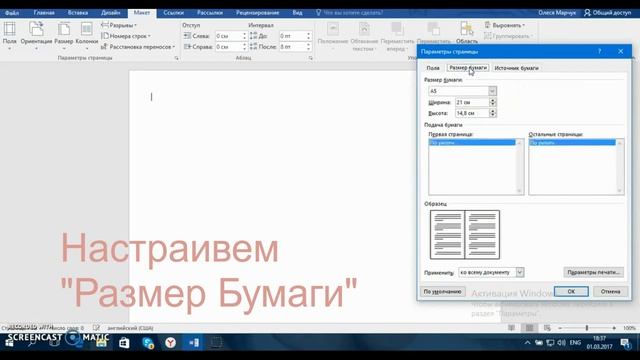
Task: Open the Файл tab
Action: (12, 13)
